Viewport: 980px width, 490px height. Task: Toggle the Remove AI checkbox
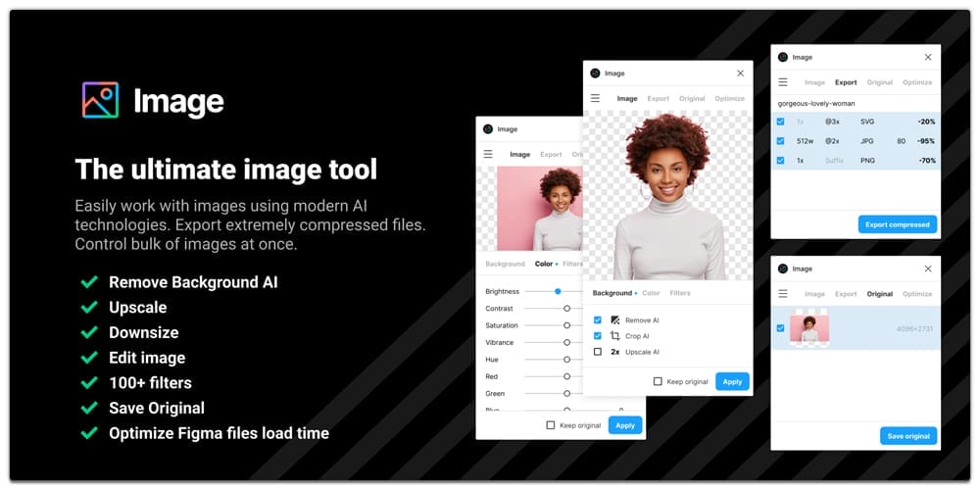pyautogui.click(x=598, y=320)
